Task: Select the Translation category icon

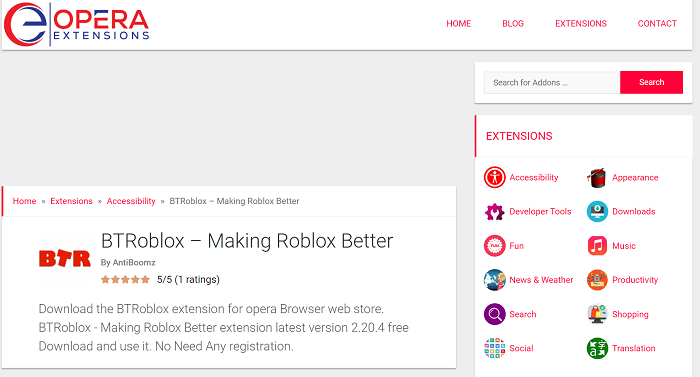Action: pyautogui.click(x=597, y=348)
